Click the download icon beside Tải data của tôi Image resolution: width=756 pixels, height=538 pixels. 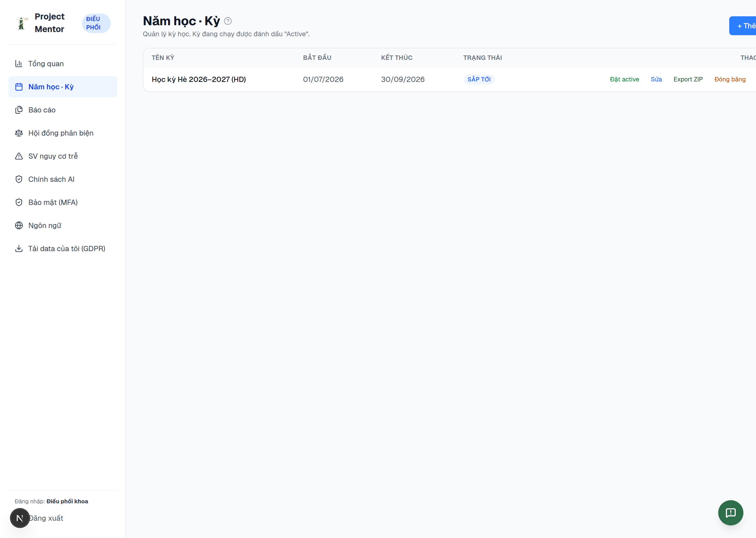point(19,249)
